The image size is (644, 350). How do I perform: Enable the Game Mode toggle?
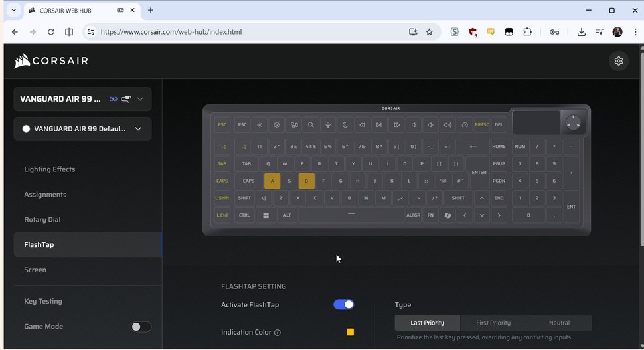pyautogui.click(x=141, y=327)
